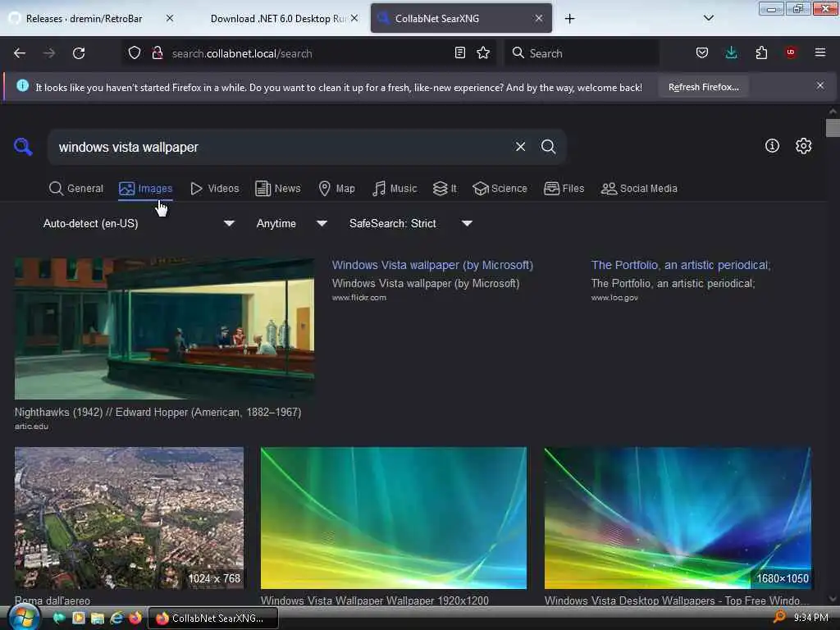Image resolution: width=840 pixels, height=630 pixels.
Task: Click the page vertical scrollbar thumb
Action: point(833,128)
